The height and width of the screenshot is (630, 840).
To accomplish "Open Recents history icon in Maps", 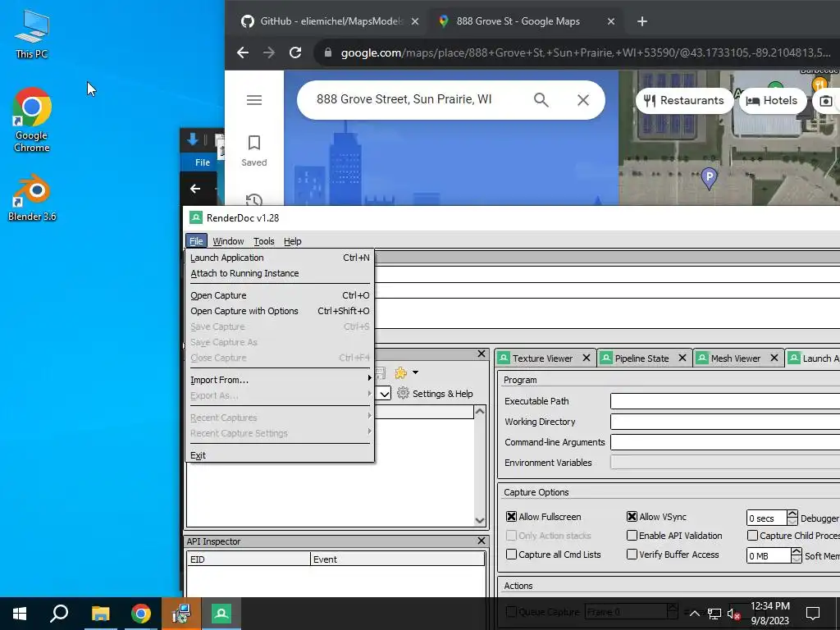I will 254,200.
